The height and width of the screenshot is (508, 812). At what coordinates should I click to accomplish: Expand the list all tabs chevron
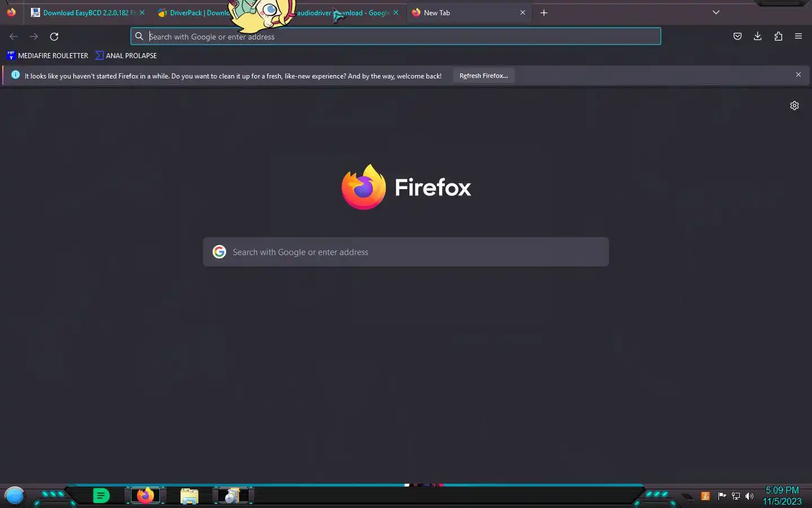pyautogui.click(x=716, y=12)
